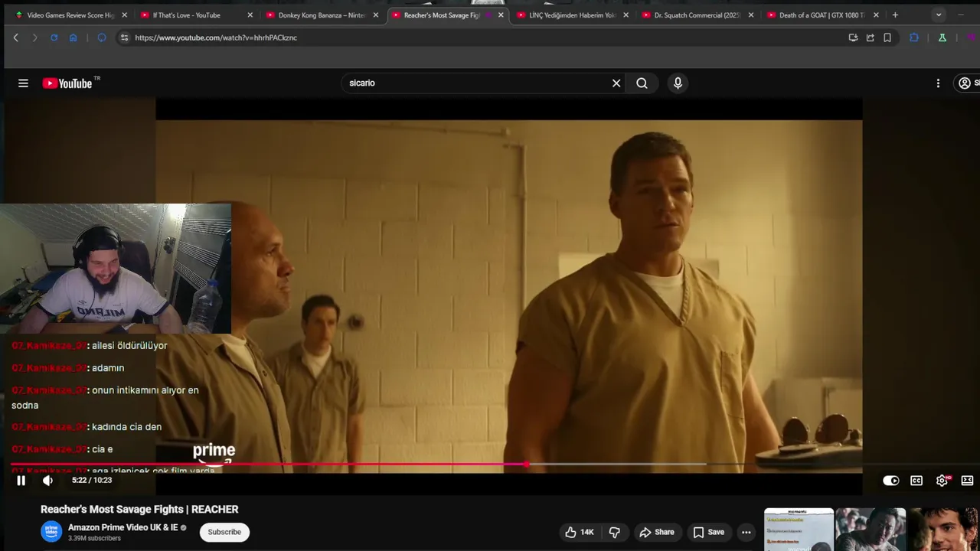The height and width of the screenshot is (551, 980).
Task: Click the 5:22 / 10:23 time display
Action: 92,481
